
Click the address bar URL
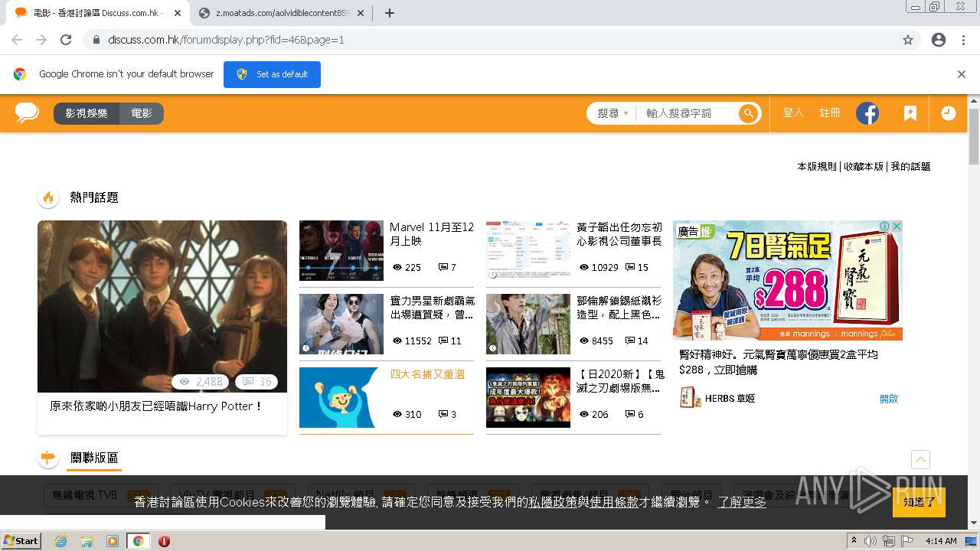[226, 40]
